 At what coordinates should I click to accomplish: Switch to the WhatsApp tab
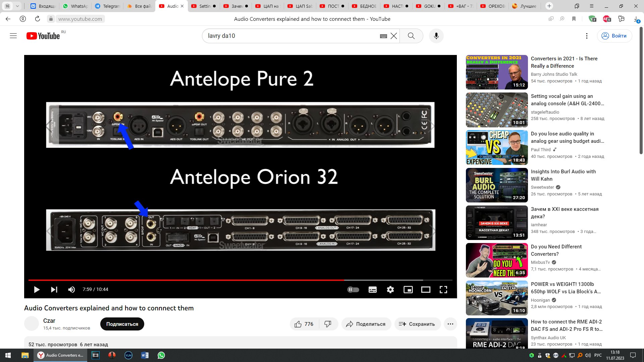click(x=75, y=6)
